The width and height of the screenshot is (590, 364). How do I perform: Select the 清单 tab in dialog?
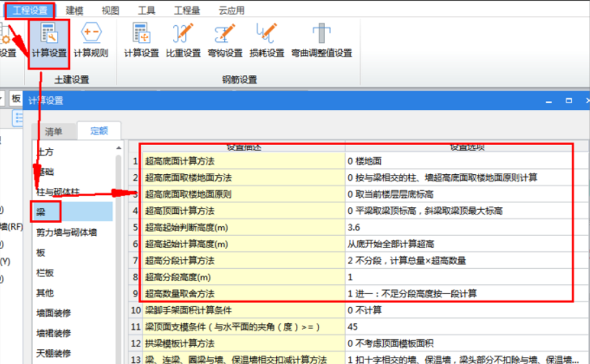[x=54, y=131]
